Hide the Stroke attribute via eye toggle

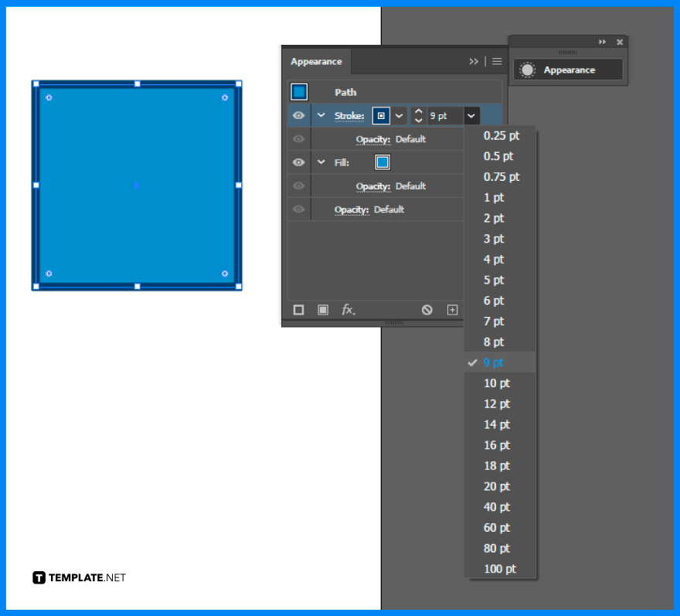click(299, 115)
